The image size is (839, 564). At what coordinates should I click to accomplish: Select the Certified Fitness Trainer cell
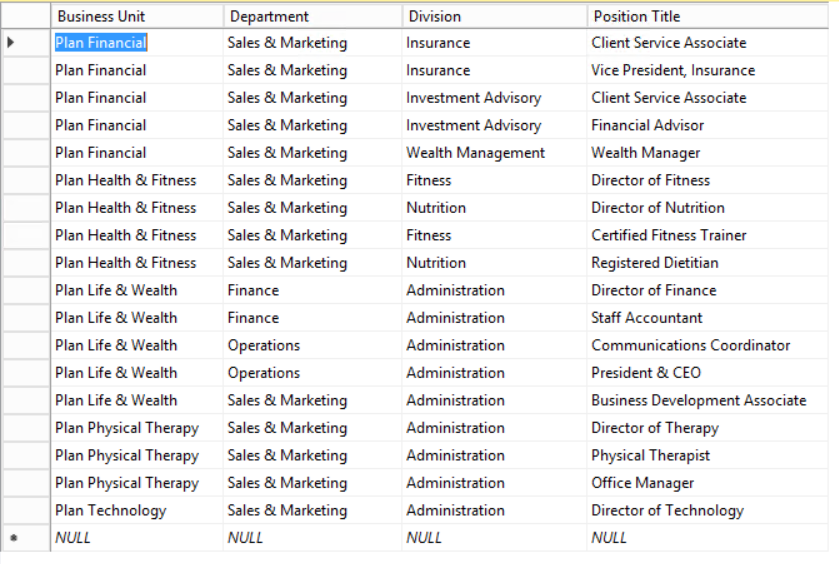coord(668,236)
